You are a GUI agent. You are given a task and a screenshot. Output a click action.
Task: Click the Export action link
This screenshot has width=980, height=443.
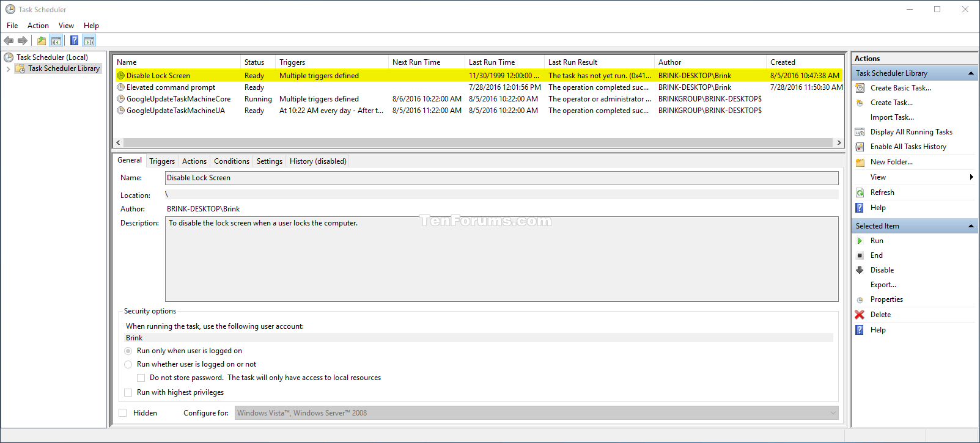[x=883, y=285]
